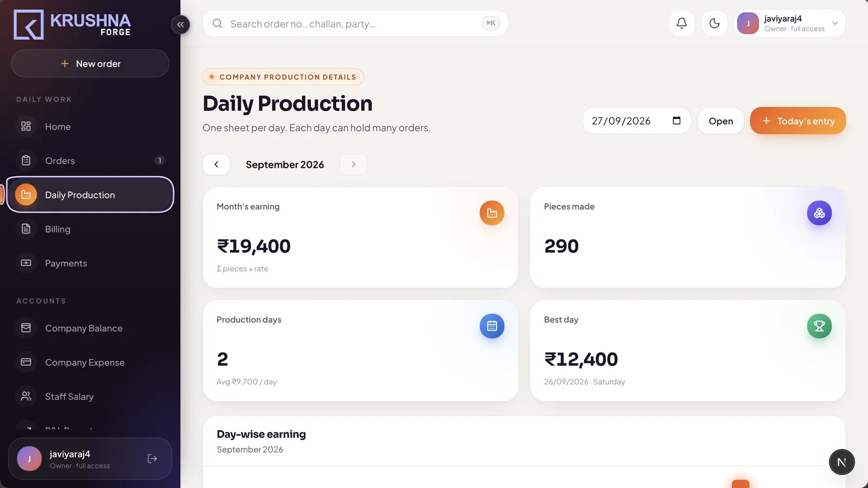
Task: Click the ₹12,400 best day value
Action: pos(581,359)
